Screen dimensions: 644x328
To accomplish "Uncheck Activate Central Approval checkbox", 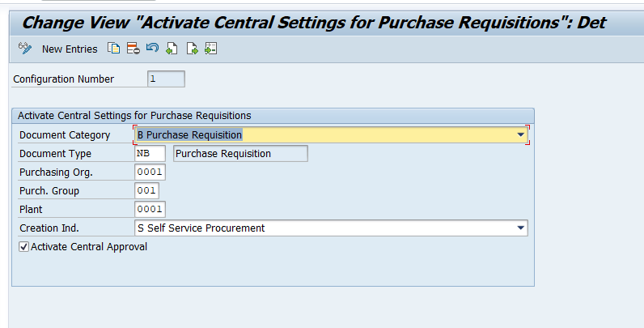I will pyautogui.click(x=23, y=247).
